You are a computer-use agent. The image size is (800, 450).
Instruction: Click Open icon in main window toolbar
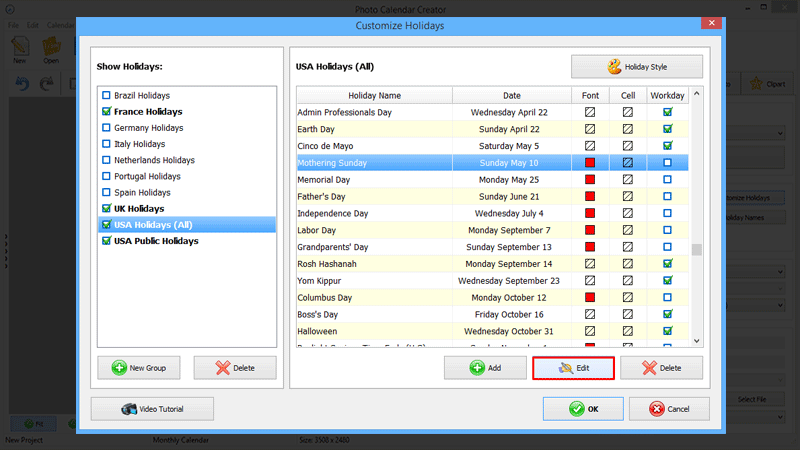pos(51,49)
